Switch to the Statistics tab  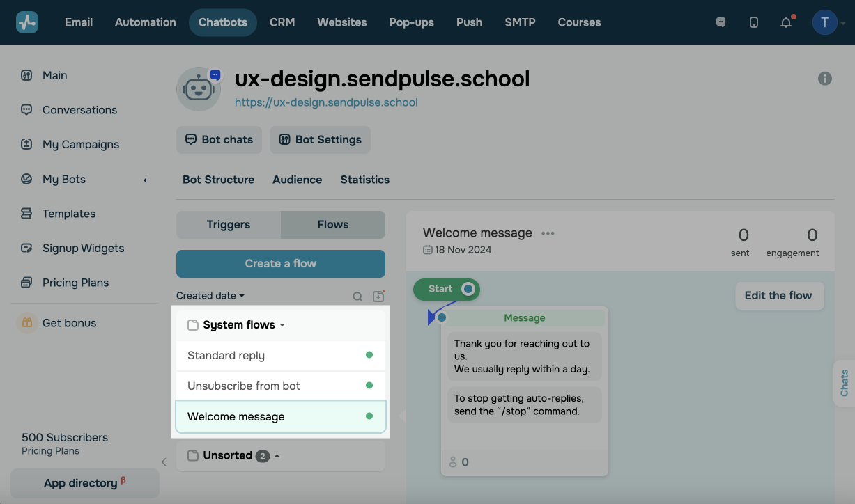[365, 180]
